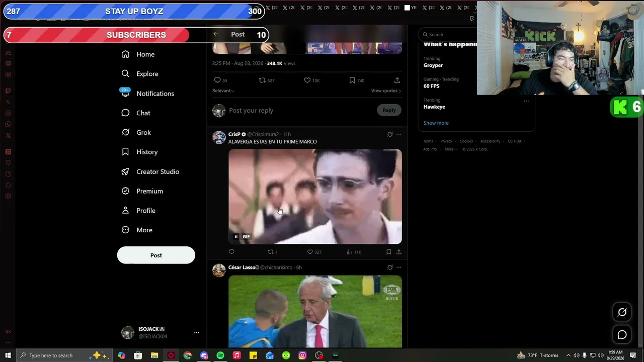Expand the footer More menu
The image size is (644, 362).
tap(451, 149)
